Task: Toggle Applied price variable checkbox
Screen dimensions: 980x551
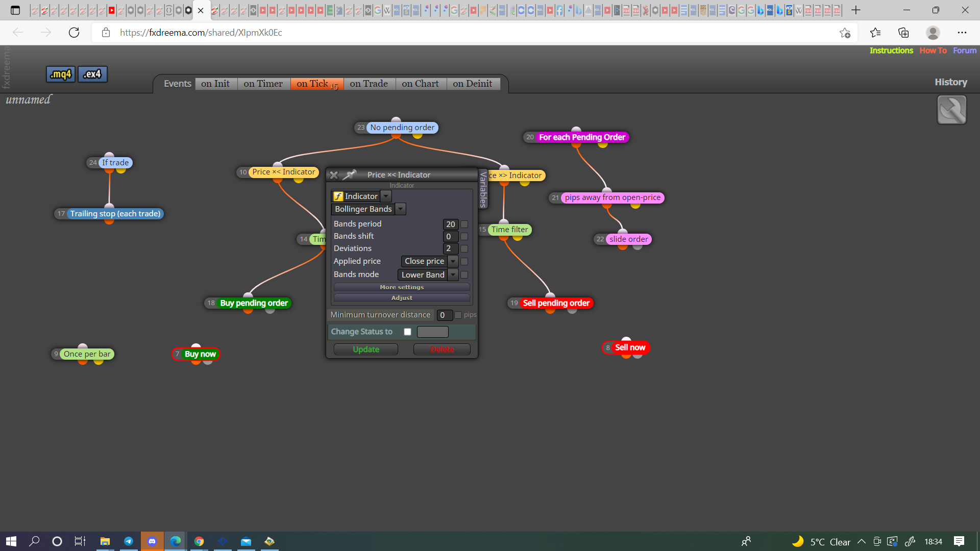Action: pos(464,261)
